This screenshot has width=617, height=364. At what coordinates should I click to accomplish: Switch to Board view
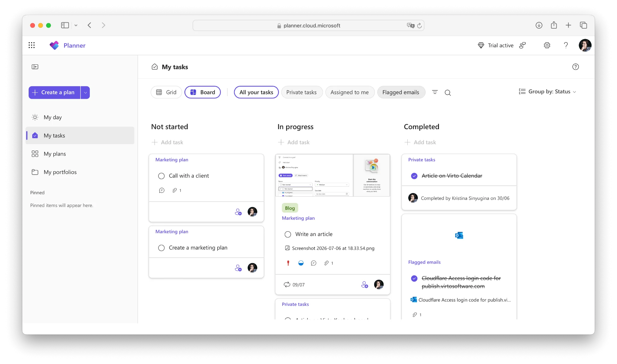click(202, 92)
